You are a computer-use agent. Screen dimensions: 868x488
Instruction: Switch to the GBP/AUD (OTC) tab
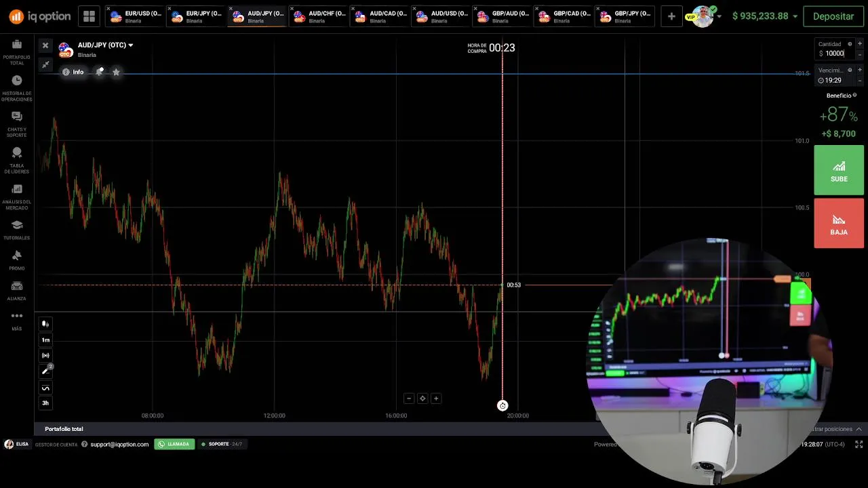(503, 16)
